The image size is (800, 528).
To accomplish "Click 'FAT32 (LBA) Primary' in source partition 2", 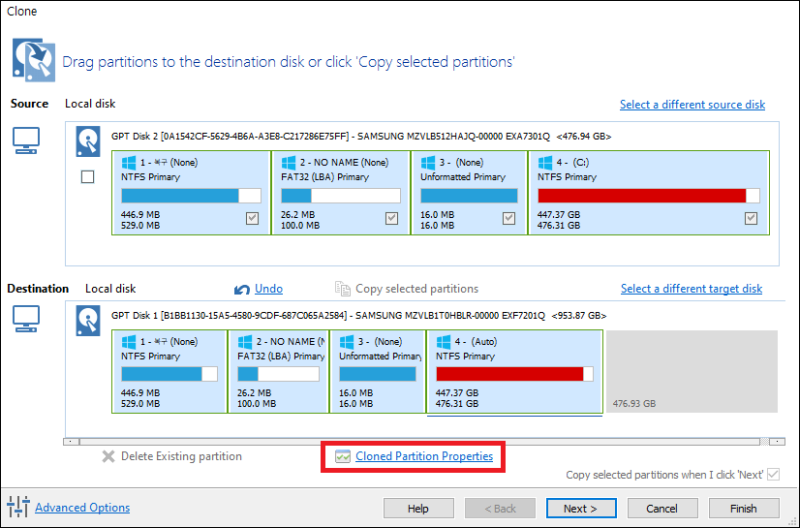I will pyautogui.click(x=325, y=177).
